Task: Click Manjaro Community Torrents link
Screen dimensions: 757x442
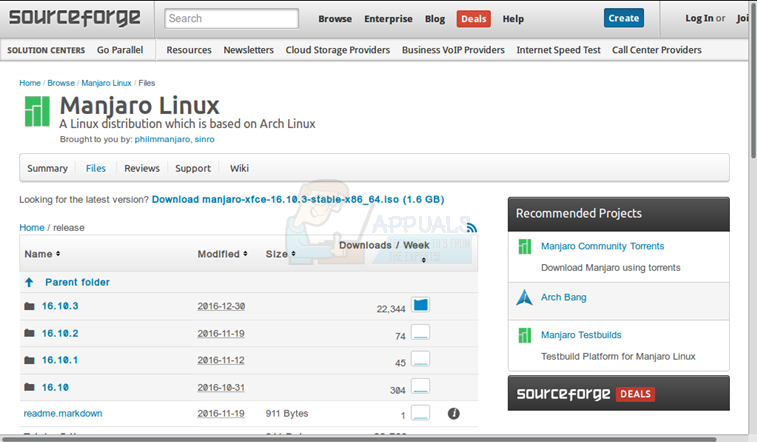Action: point(603,246)
